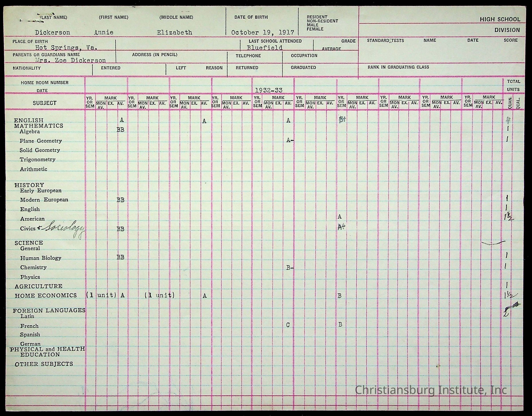Click the TELEPHONE field label

248,56
